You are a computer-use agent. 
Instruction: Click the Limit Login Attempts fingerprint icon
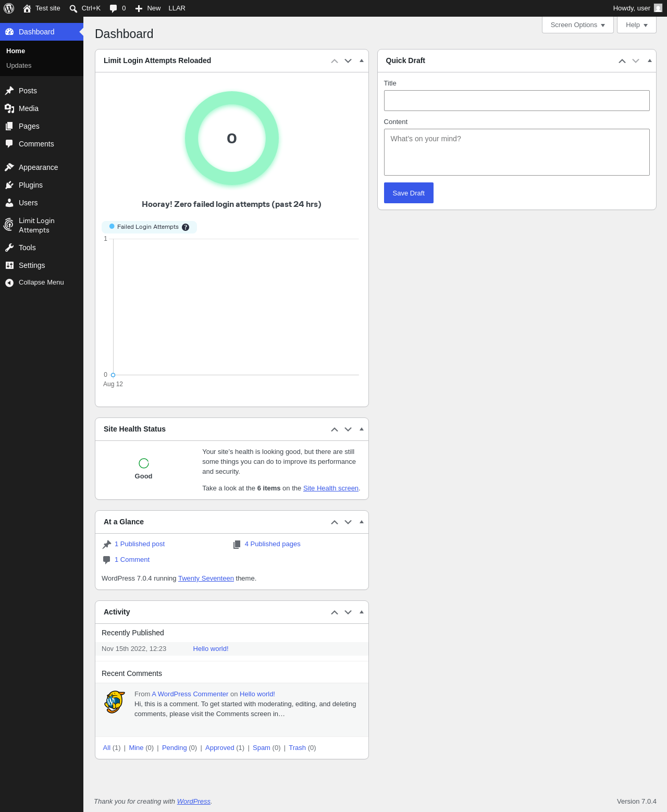point(9,225)
